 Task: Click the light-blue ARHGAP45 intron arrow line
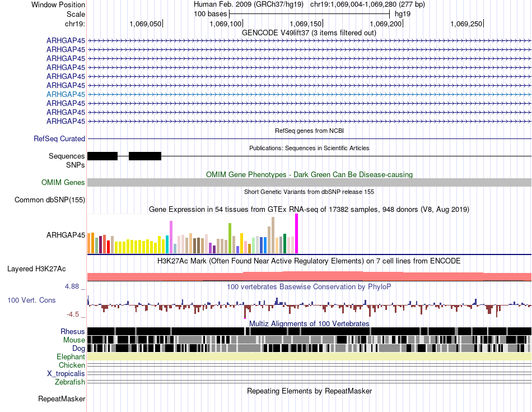pyautogui.click(x=309, y=94)
